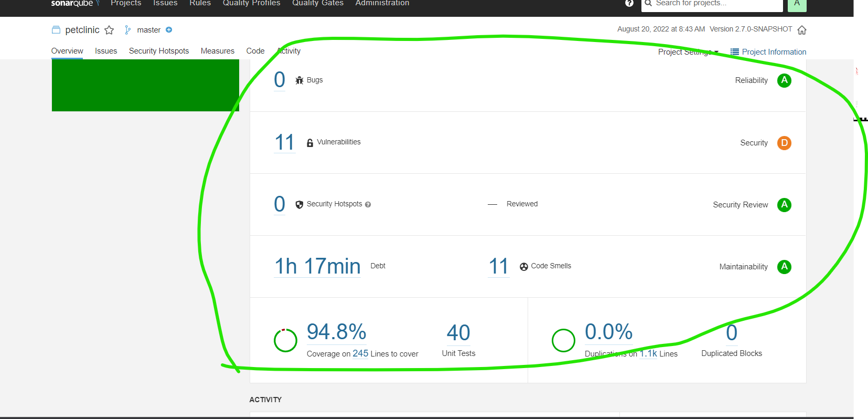868x419 pixels.
Task: Click the 245 lines to cover link
Action: coord(360,353)
